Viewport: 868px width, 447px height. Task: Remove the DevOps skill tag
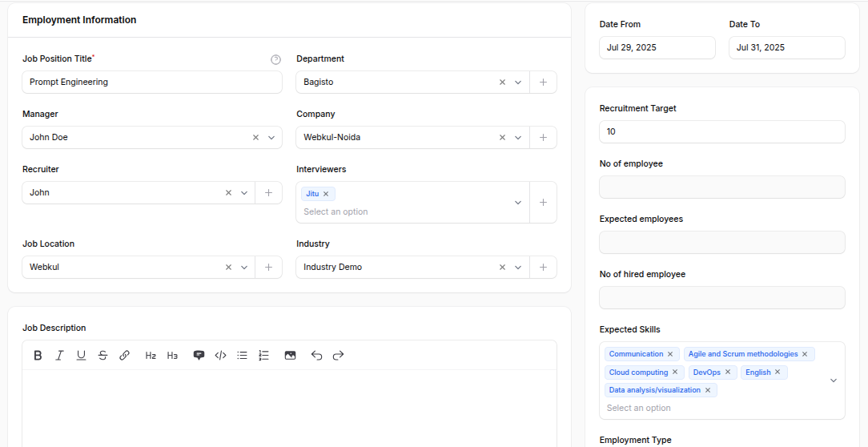[x=728, y=372]
